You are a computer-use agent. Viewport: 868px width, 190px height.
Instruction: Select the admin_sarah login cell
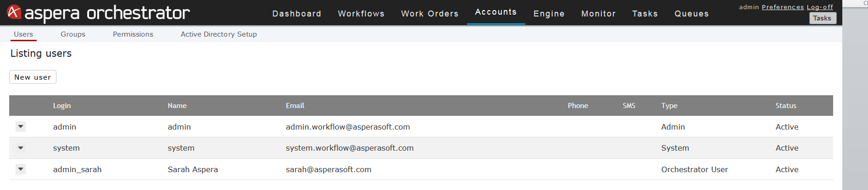pos(78,169)
